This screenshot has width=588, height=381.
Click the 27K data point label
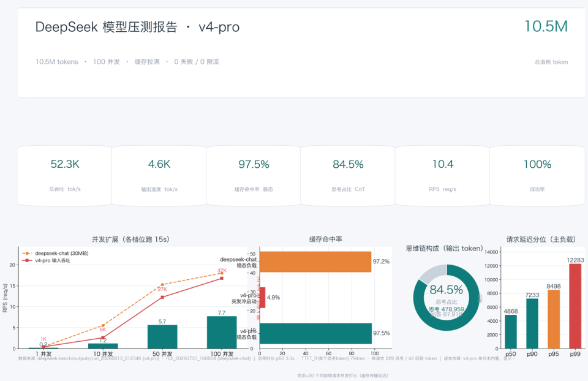[x=162, y=289]
